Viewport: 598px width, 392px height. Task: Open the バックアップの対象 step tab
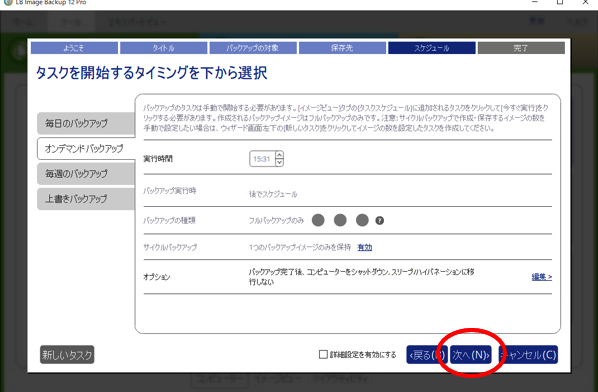(253, 48)
